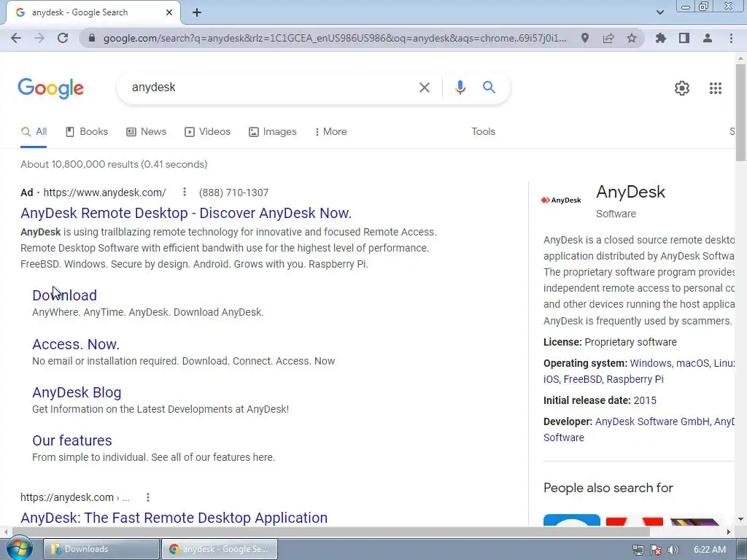This screenshot has width=747, height=560.
Task: Submit search with the magnifier icon
Action: pyautogui.click(x=489, y=87)
